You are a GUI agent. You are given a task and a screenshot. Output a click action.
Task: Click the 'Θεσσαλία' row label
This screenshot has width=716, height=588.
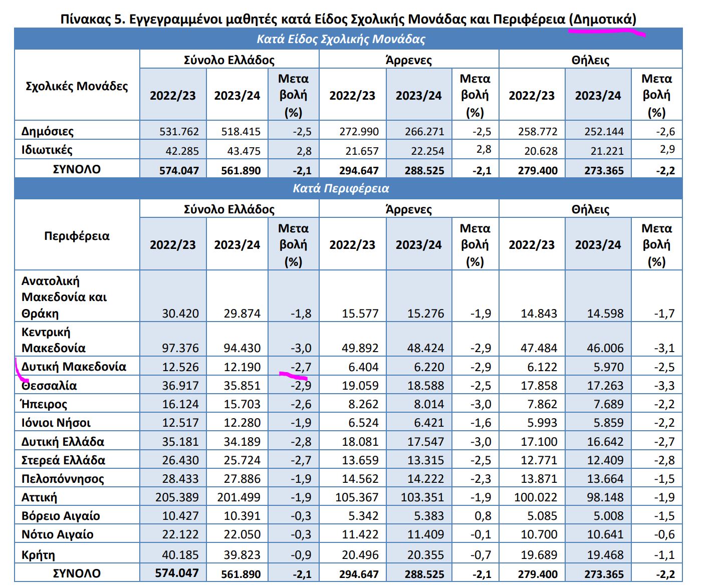[x=49, y=386]
